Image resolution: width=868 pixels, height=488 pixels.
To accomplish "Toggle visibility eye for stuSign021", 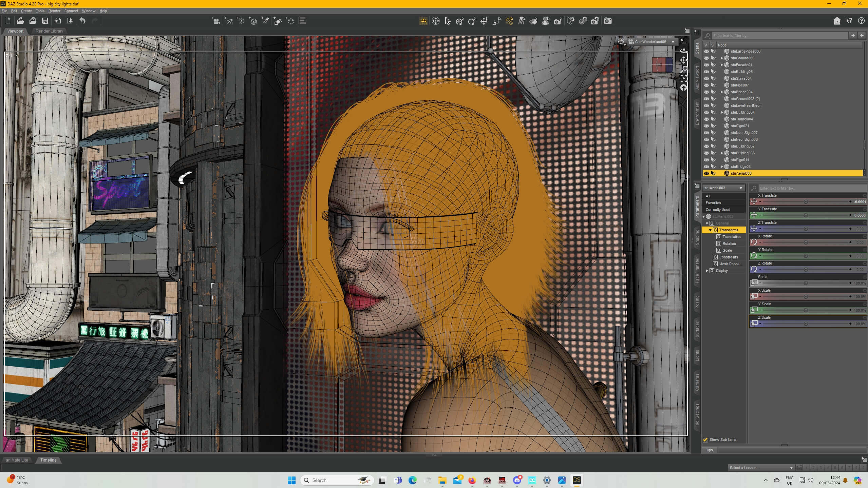I will coord(706,126).
